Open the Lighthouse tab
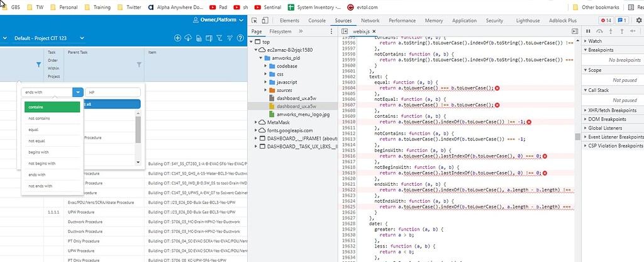The height and width of the screenshot is (262, 644). click(528, 20)
